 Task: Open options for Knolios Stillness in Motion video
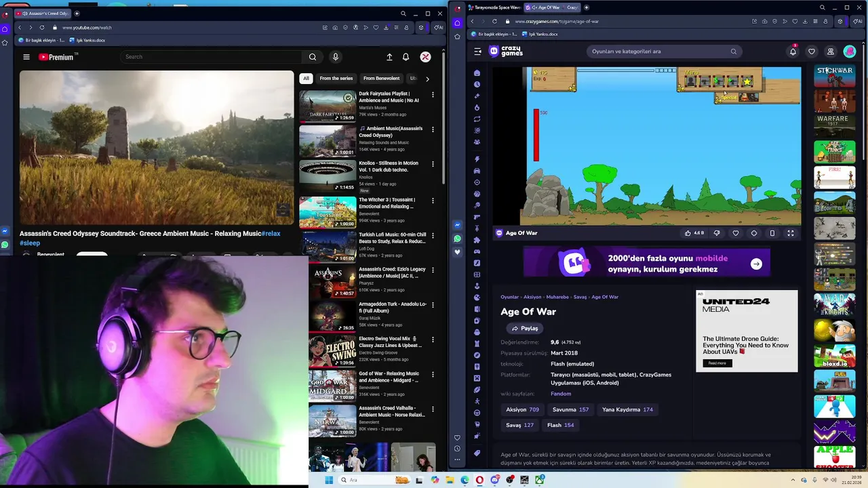(x=433, y=163)
